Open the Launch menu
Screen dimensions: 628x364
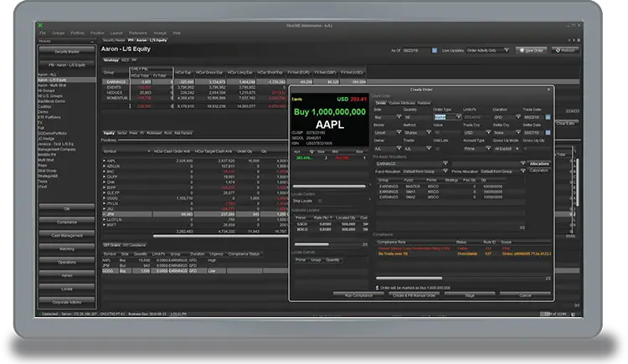(116, 33)
